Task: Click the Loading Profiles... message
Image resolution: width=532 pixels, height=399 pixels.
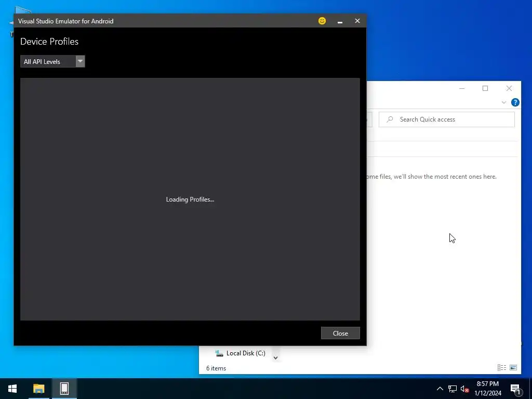Action: 190,199
